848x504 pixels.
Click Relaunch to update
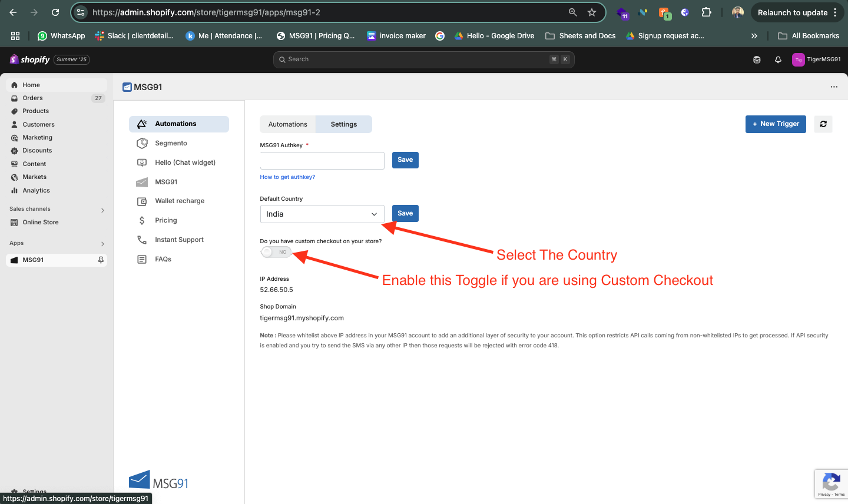(x=792, y=12)
